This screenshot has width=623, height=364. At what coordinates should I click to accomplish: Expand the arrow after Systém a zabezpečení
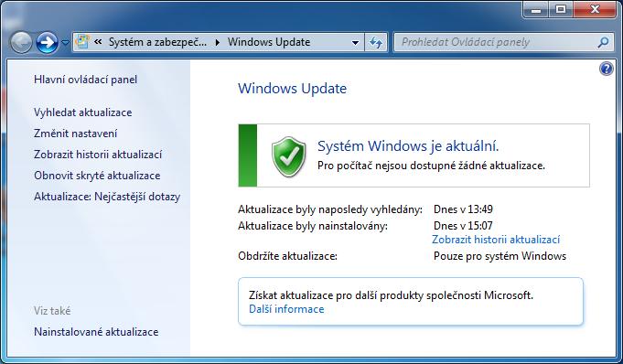(x=218, y=42)
